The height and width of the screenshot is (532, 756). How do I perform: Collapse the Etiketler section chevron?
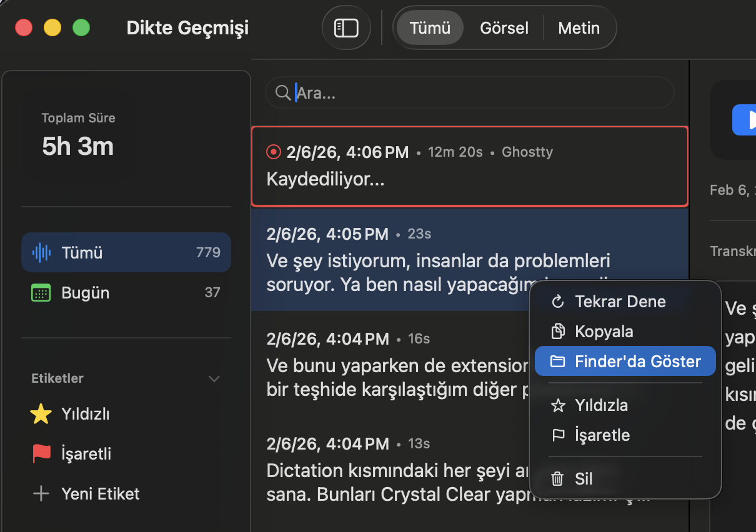click(x=214, y=378)
